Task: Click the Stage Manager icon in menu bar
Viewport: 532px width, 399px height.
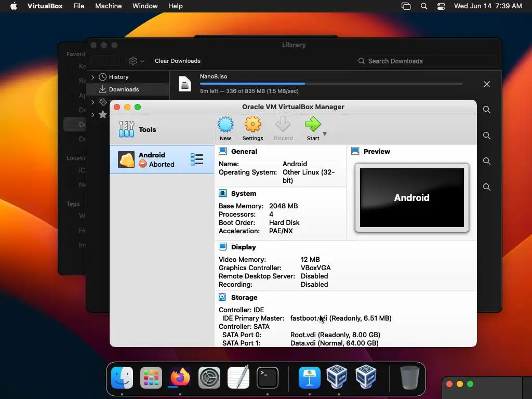Action: point(406,6)
